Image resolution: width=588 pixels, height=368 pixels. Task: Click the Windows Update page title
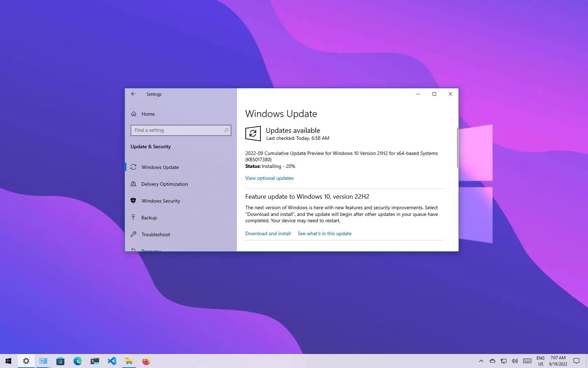pyautogui.click(x=281, y=114)
